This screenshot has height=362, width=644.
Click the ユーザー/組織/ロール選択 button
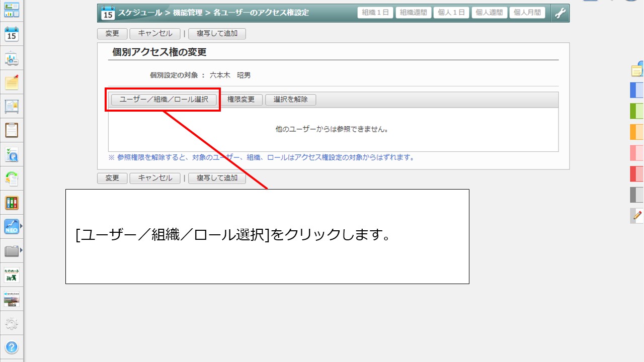point(164,100)
